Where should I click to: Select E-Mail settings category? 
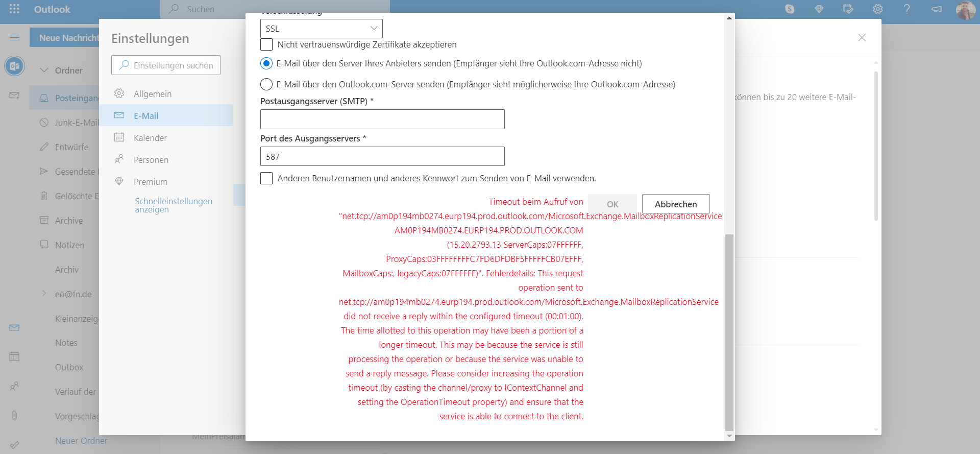(x=166, y=116)
